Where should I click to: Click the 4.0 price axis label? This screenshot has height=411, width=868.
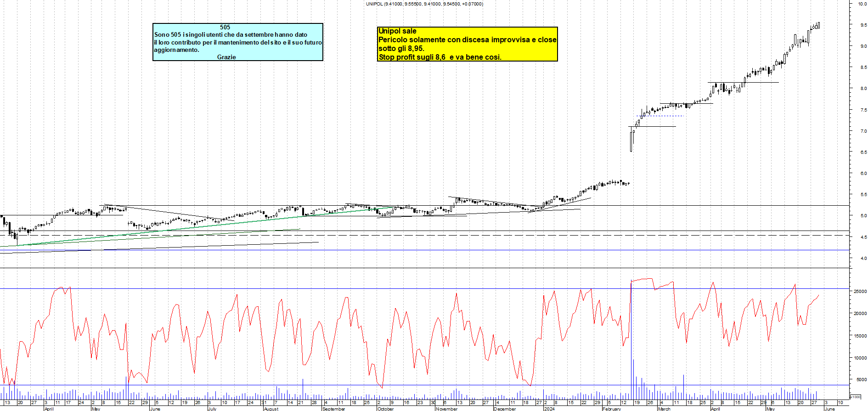coord(863,259)
